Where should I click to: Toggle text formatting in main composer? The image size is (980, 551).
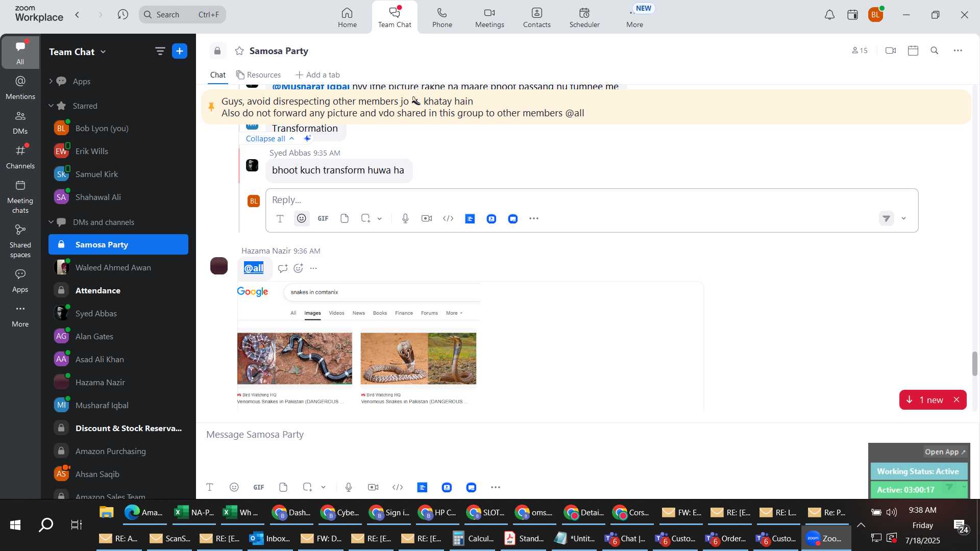(209, 487)
